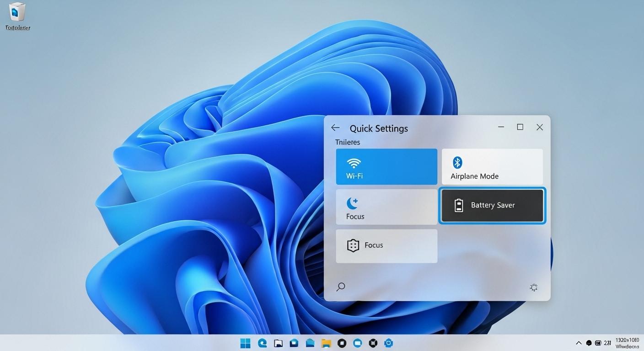
Task: Click the Quick Settings title text
Action: coord(379,128)
